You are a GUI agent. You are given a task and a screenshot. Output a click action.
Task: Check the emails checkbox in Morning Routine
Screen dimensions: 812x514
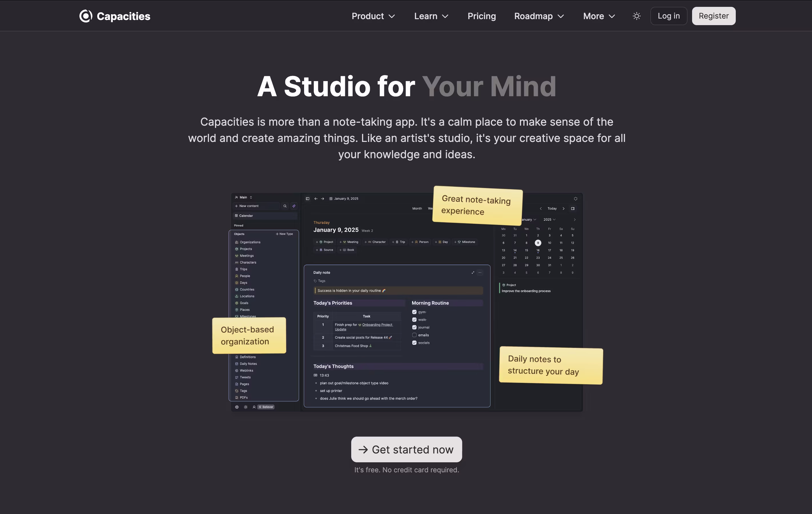coord(415,335)
